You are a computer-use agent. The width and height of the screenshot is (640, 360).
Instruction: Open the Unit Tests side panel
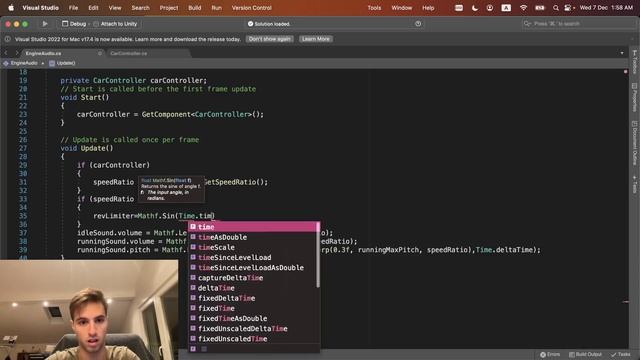coord(634,184)
